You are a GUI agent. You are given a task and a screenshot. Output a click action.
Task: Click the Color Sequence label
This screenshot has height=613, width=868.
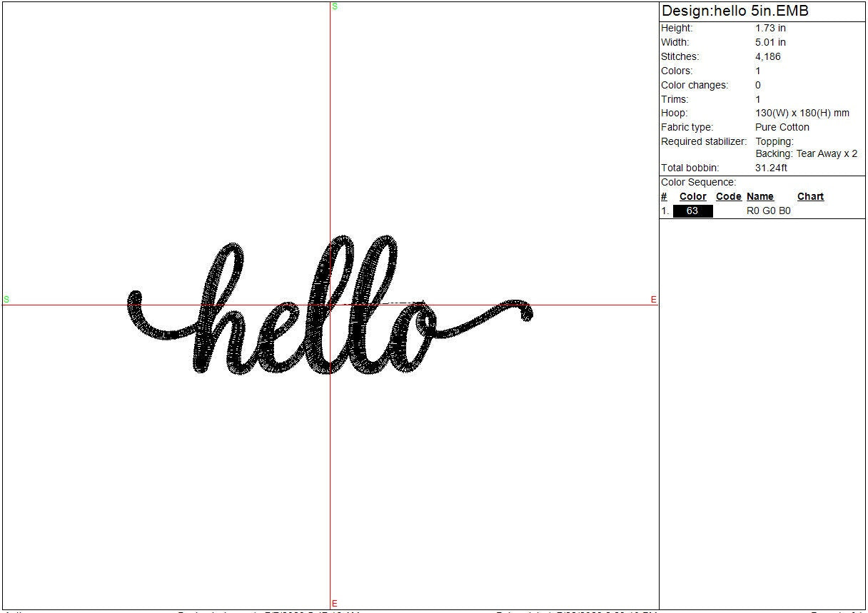[698, 183]
